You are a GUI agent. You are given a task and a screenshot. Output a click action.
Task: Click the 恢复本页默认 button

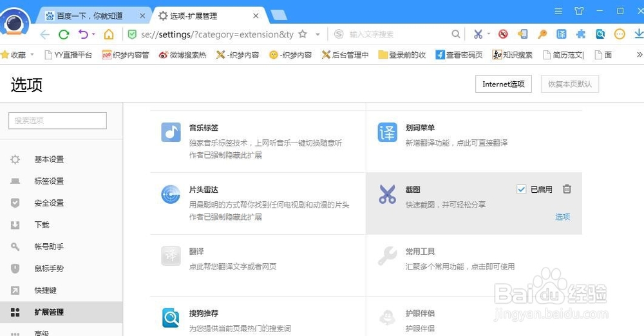tap(570, 84)
